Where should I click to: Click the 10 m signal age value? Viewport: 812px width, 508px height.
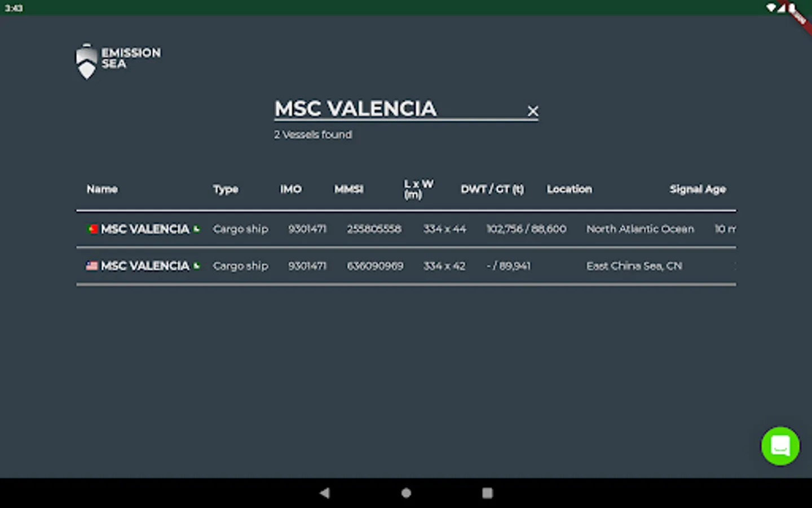click(x=725, y=229)
